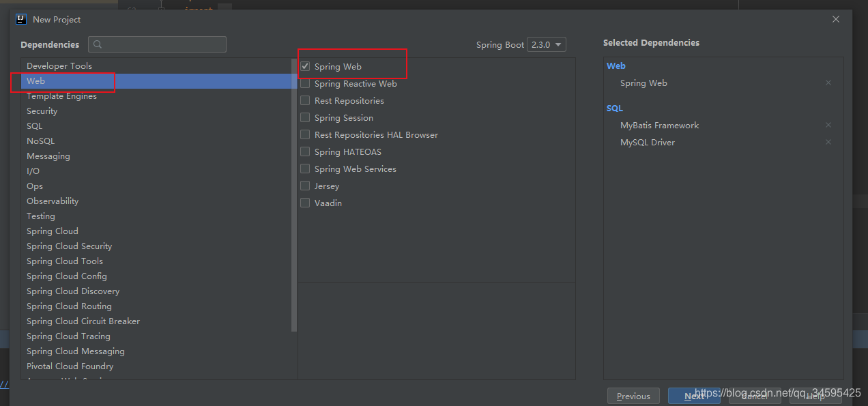Select the Testing category

coord(156,216)
